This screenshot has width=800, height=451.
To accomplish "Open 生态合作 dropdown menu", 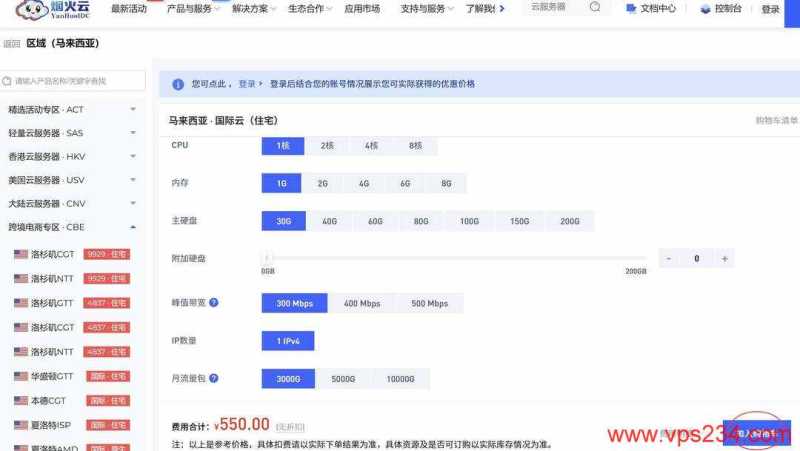I will coord(310,9).
